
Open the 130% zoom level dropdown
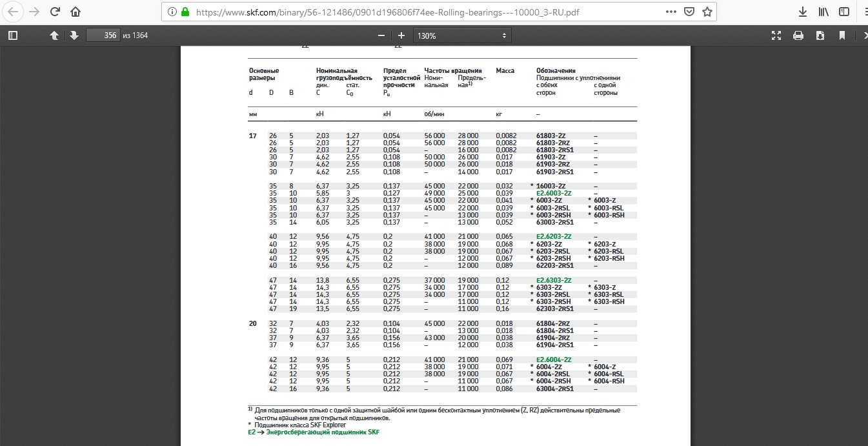462,35
